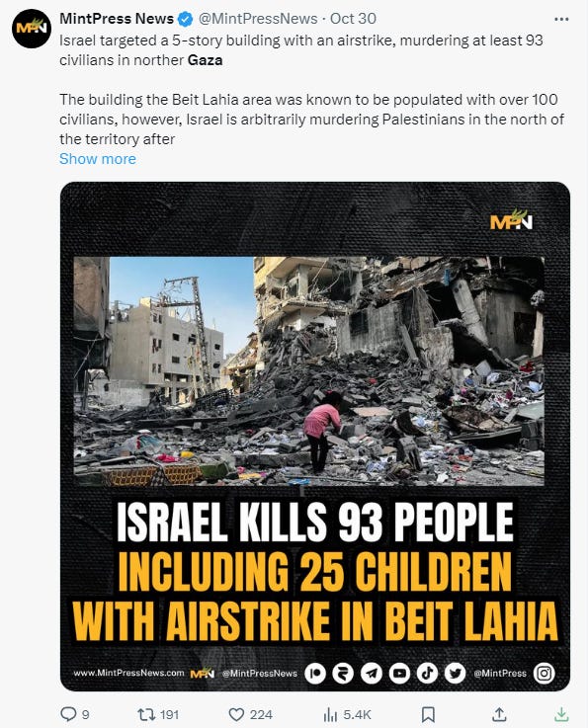Follow the bold Gaza keyword link
The image size is (588, 728).
[205, 60]
